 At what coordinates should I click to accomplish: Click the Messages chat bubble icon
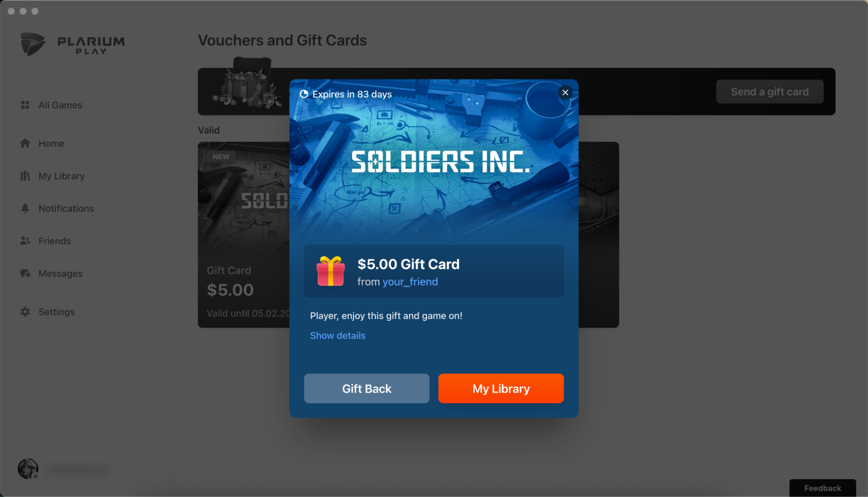pyautogui.click(x=25, y=273)
